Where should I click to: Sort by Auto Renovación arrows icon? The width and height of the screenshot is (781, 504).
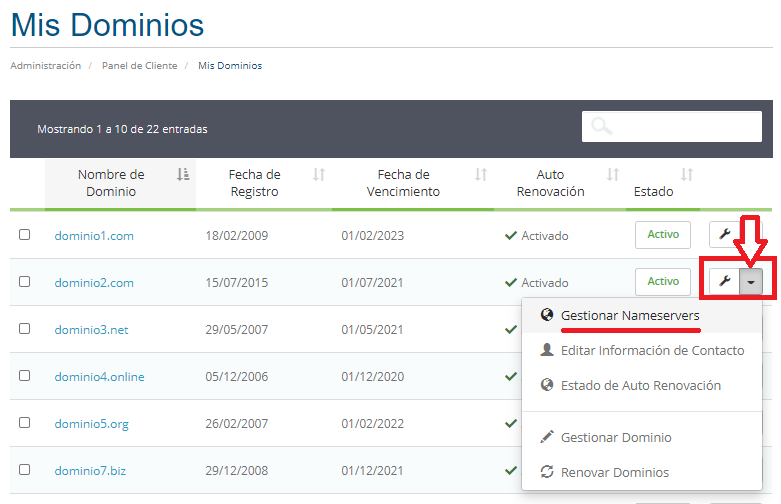click(x=613, y=174)
